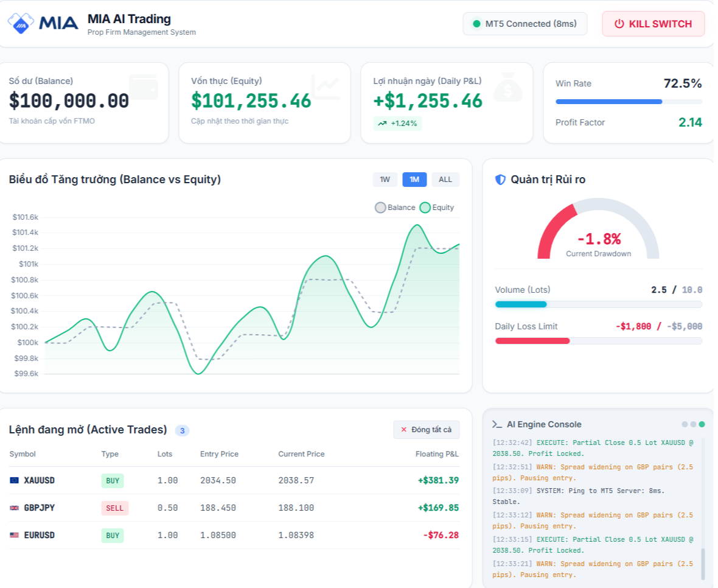Click the GBPJPY symbol name
The width and height of the screenshot is (718, 588).
40,508
